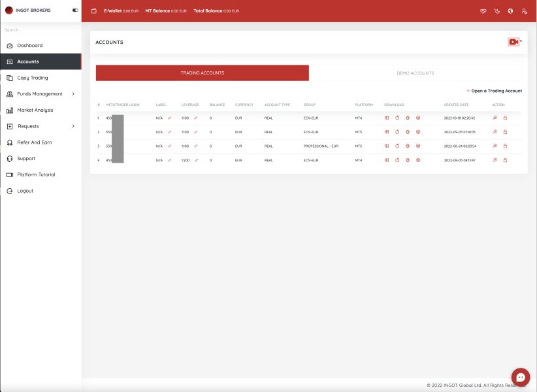Edit leverage 1:200 of account row 4
537x392 pixels.
(196, 160)
